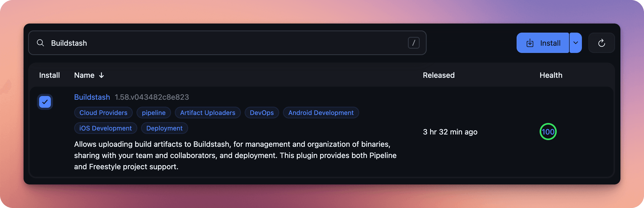
Task: Select the Android Development tag
Action: (x=321, y=113)
